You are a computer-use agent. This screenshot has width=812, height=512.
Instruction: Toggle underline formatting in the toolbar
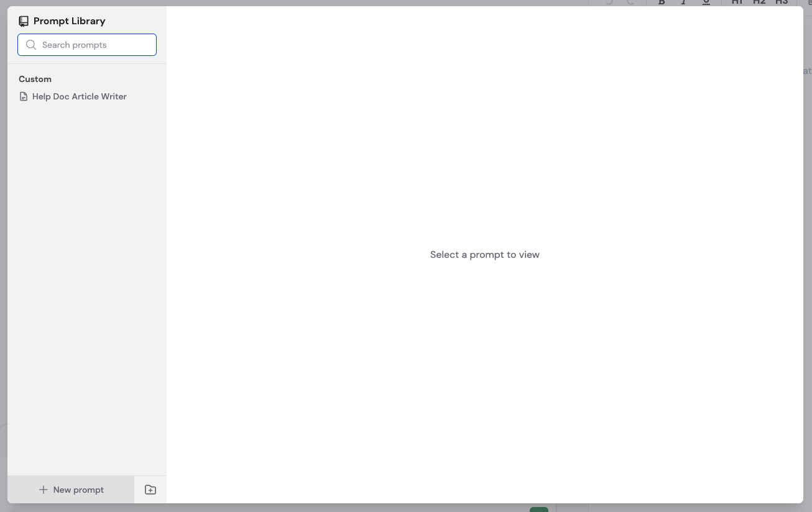(x=706, y=2)
